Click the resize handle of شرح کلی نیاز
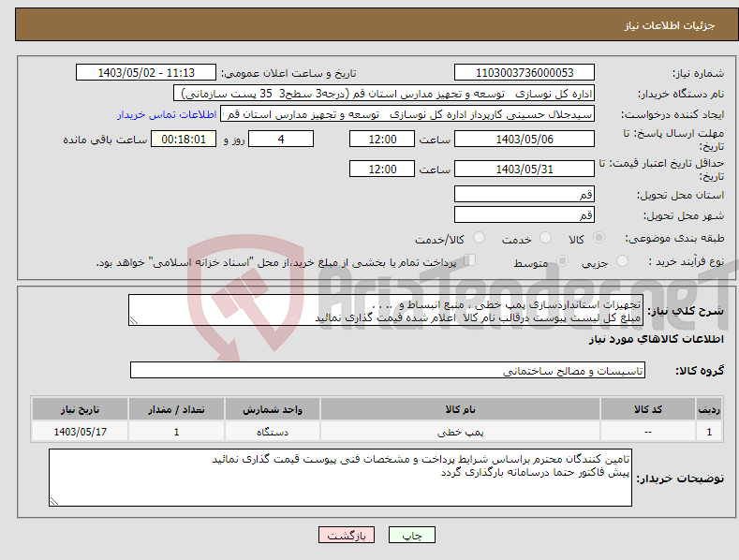739x560 pixels. click(x=133, y=320)
